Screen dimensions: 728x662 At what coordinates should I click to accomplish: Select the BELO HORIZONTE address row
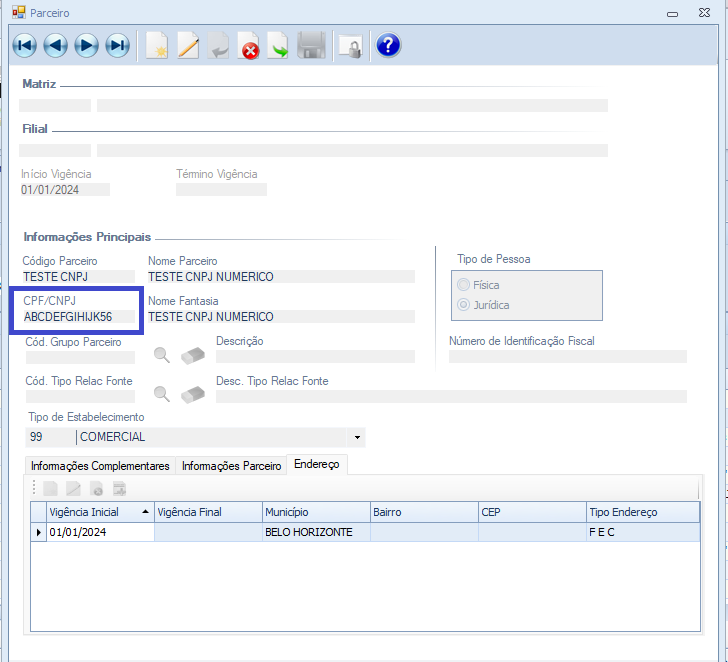click(x=308, y=532)
